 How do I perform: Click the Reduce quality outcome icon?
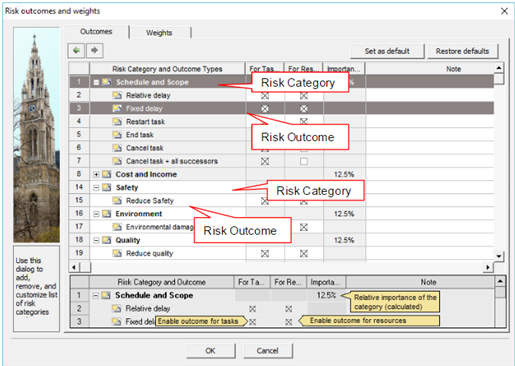(x=117, y=253)
